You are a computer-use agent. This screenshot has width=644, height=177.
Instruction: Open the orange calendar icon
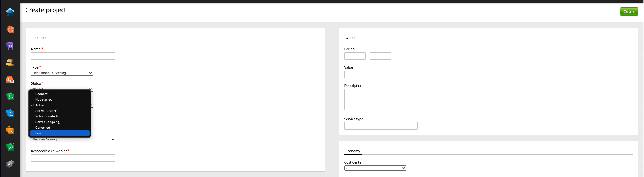click(x=10, y=29)
